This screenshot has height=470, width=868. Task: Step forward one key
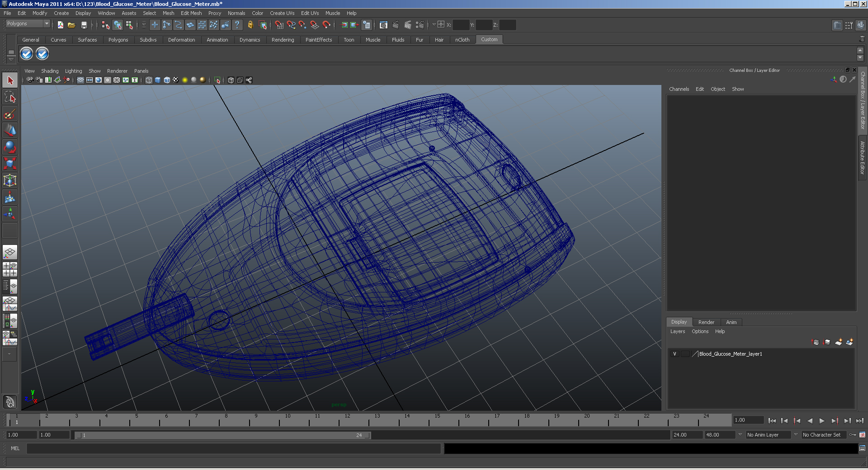pos(835,421)
